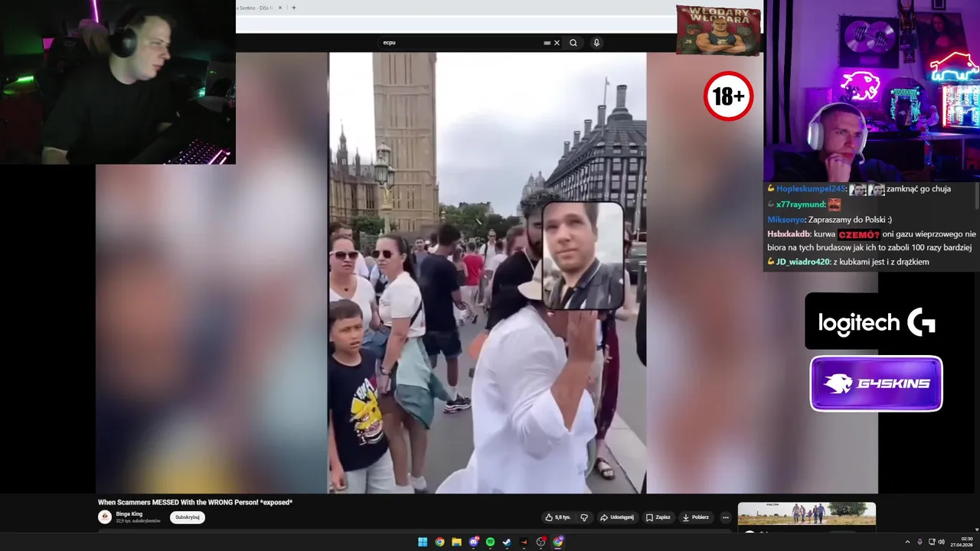Click the main video player to pause
980x551 pixels.
(x=488, y=272)
